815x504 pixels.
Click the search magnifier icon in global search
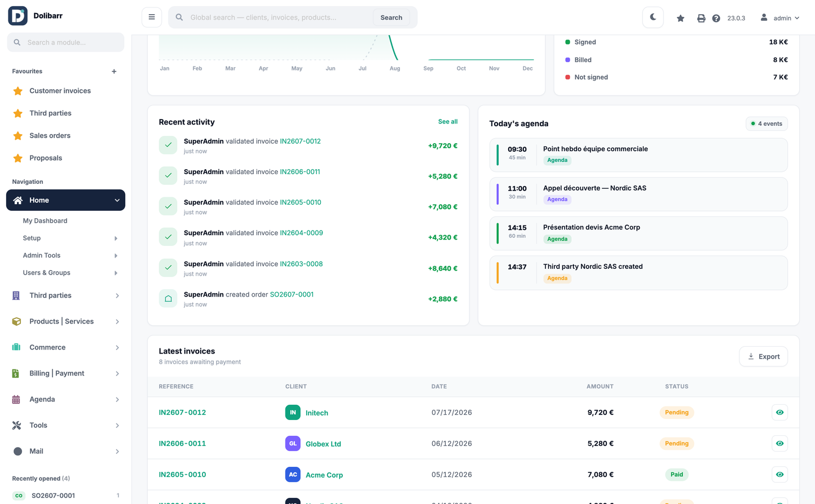click(179, 17)
